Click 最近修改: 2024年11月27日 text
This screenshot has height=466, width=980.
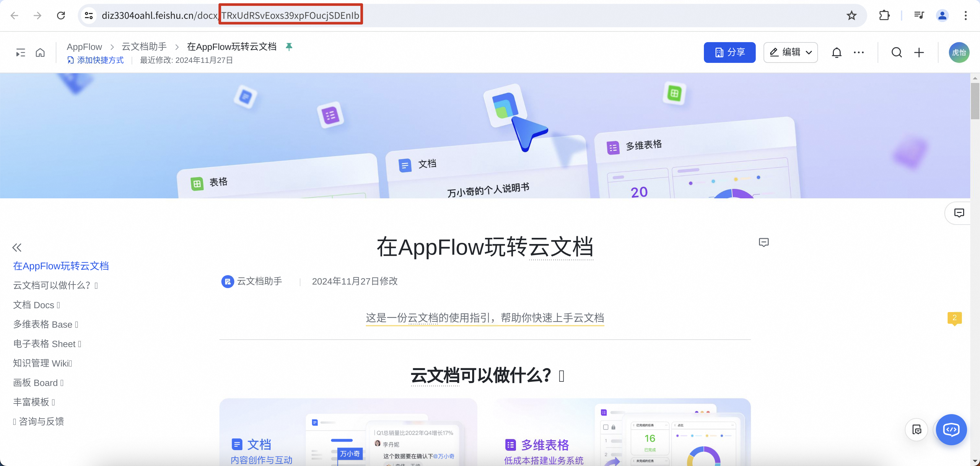[186, 60]
